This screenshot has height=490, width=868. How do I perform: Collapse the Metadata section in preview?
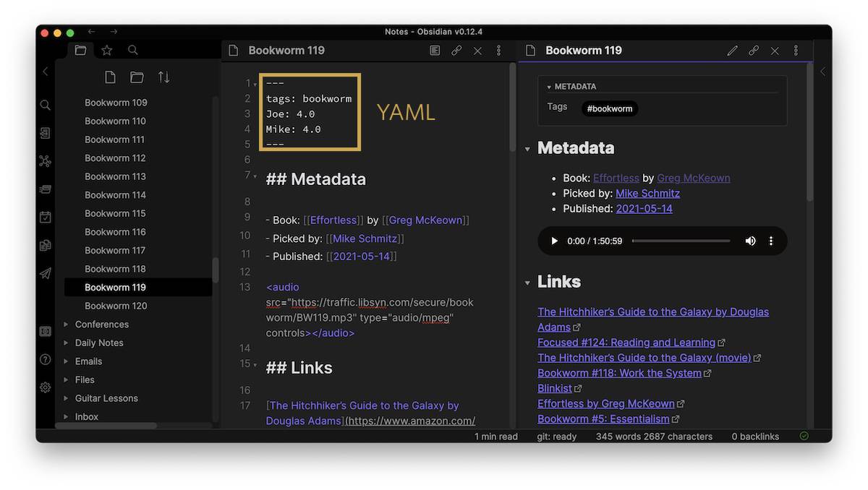(527, 147)
